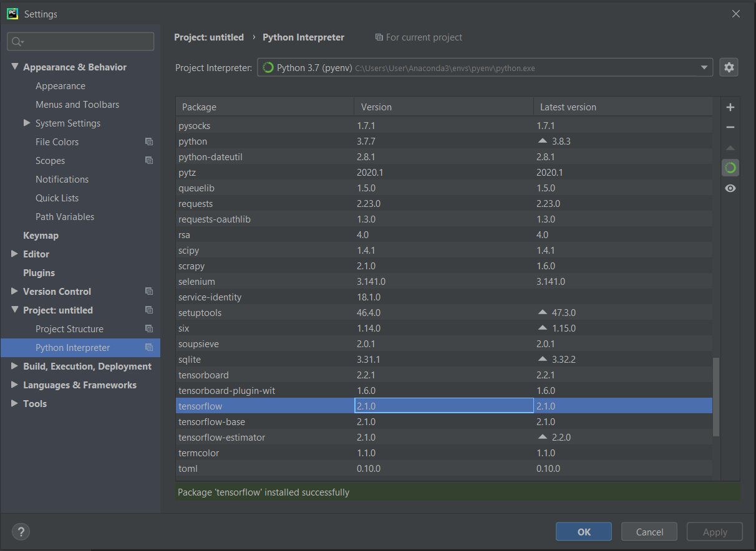Expand the Version Control section
The height and width of the screenshot is (551, 756).
(15, 291)
